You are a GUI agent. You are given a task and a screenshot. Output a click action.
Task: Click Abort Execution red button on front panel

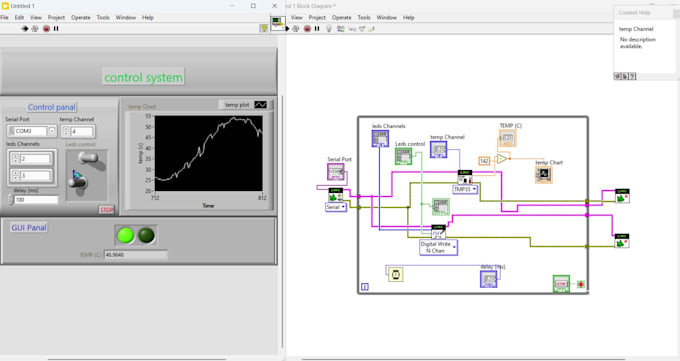click(46, 29)
